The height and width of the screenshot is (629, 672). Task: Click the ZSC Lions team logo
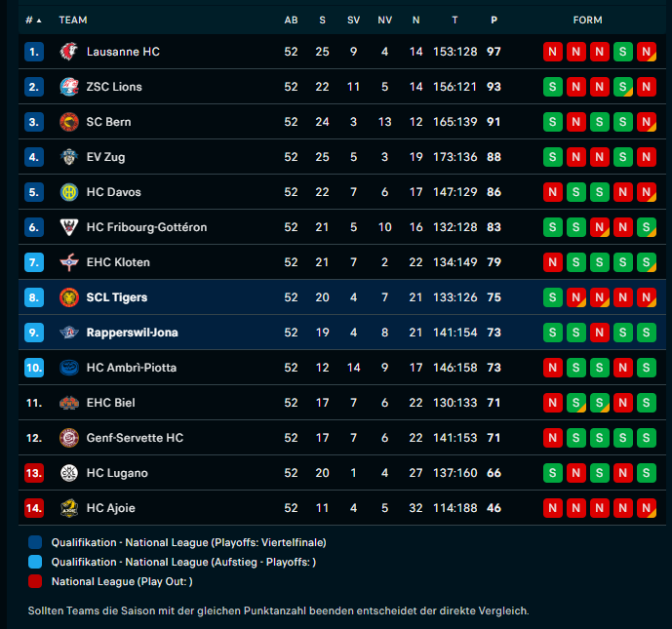(68, 87)
